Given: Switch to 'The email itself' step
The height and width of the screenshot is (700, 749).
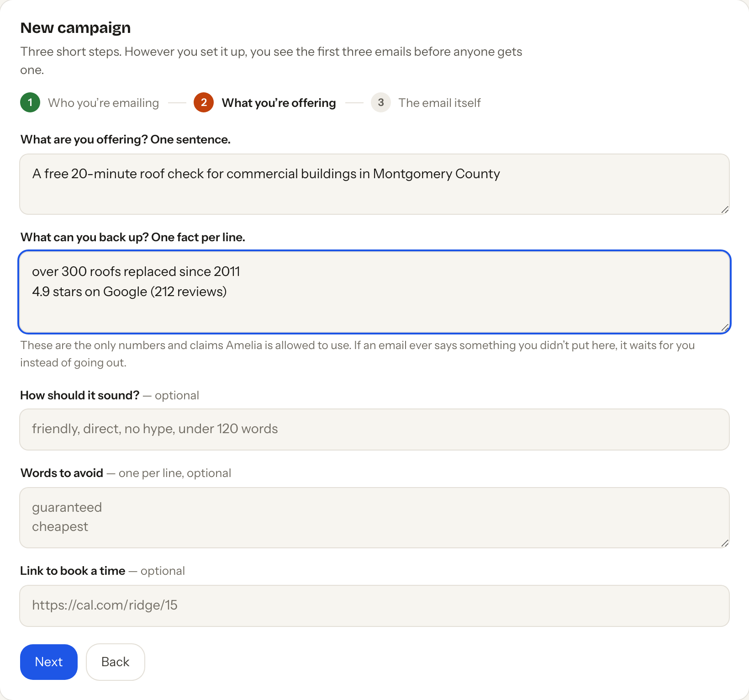Looking at the screenshot, I should (439, 103).
